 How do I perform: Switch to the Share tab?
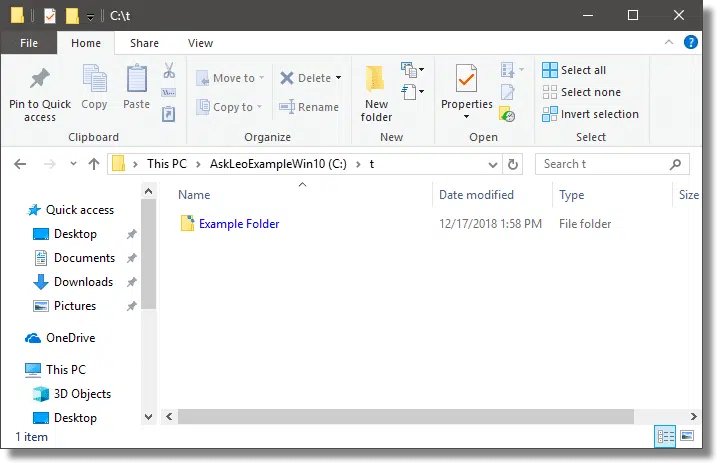pos(144,43)
